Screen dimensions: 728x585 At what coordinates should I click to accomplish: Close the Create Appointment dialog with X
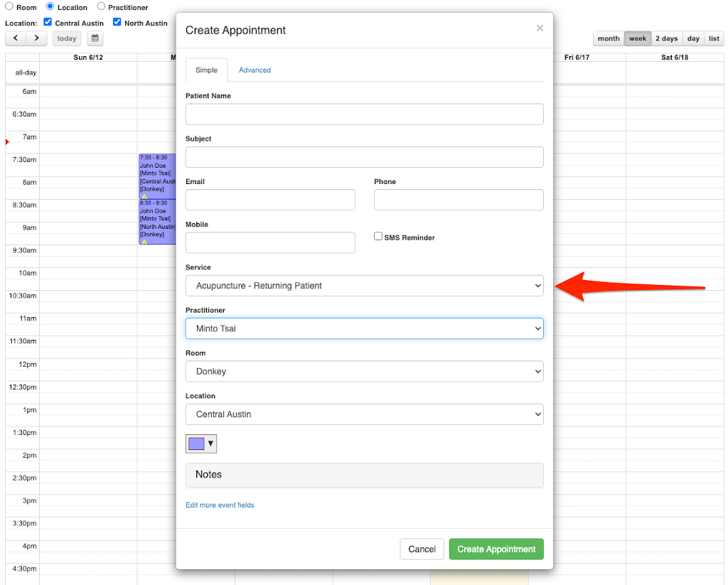pyautogui.click(x=540, y=28)
